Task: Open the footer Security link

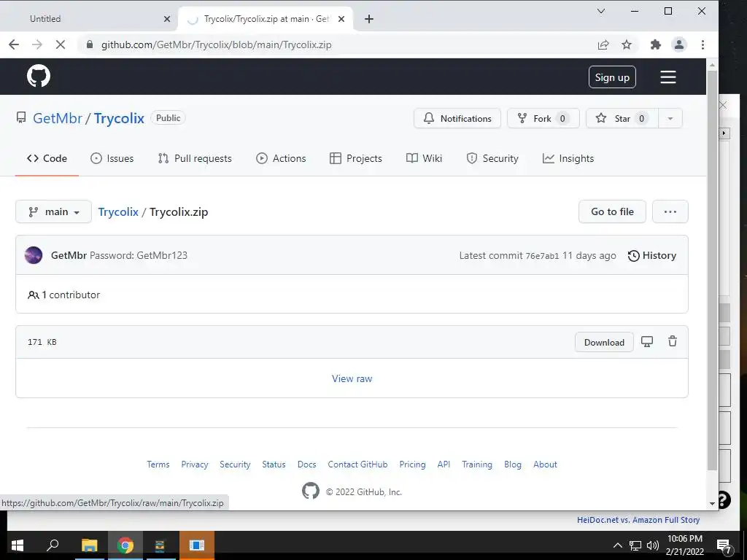Action: pyautogui.click(x=235, y=464)
